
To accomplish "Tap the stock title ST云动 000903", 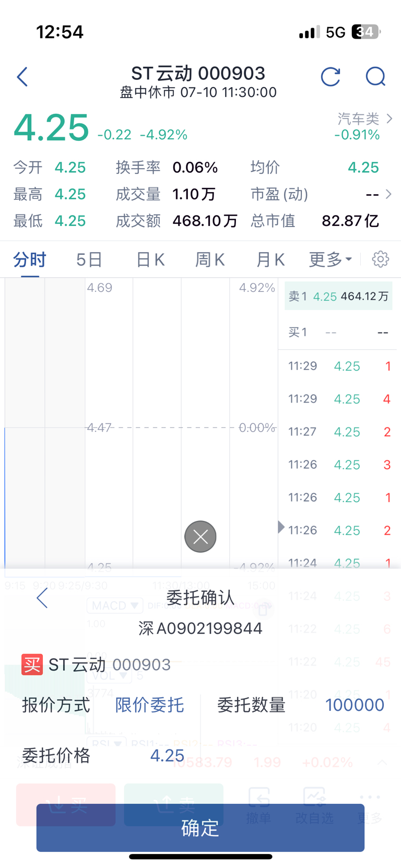I will coord(198,74).
